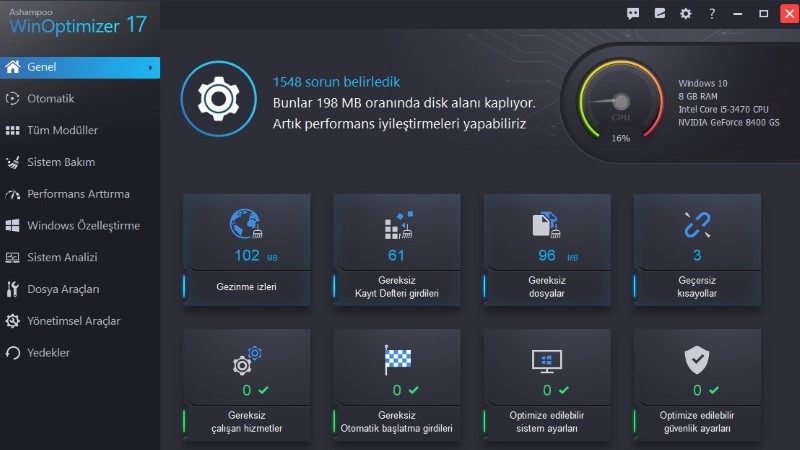Click the 'Intel Core i5-3470 CPU' text
Image resolution: width=800 pixels, height=450 pixels.
[x=723, y=109]
